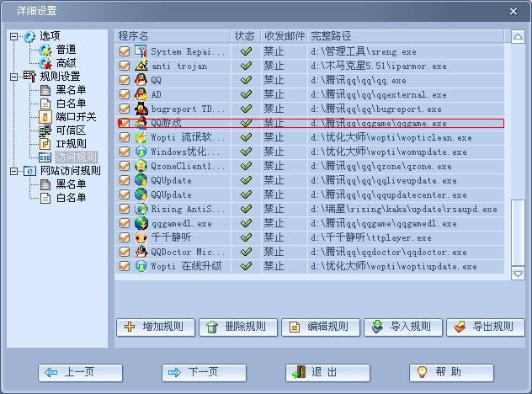Viewport: 532px width, 394px height.
Task: Collapse the 网站访问规则 tree node
Action: click(14, 171)
